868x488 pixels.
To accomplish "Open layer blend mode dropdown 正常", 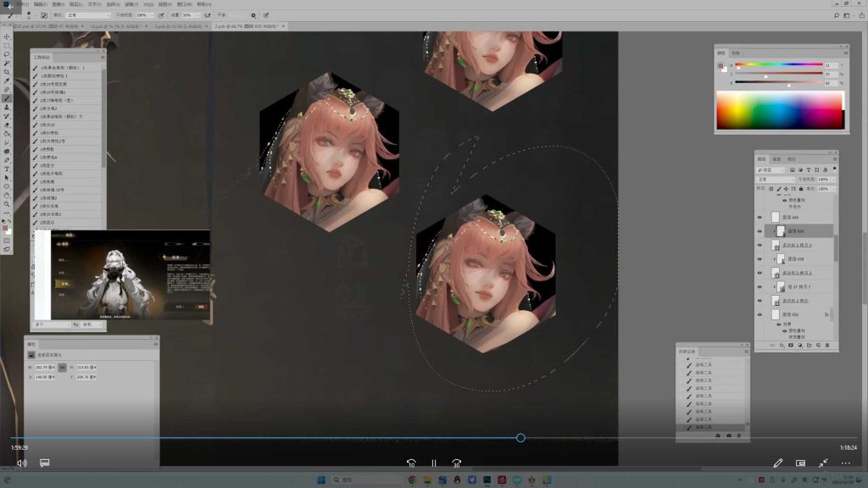I will pyautogui.click(x=776, y=180).
